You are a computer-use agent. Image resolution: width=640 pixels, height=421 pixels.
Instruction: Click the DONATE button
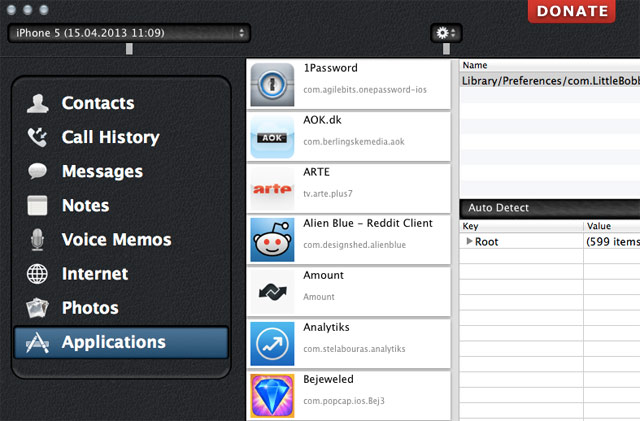(572, 11)
